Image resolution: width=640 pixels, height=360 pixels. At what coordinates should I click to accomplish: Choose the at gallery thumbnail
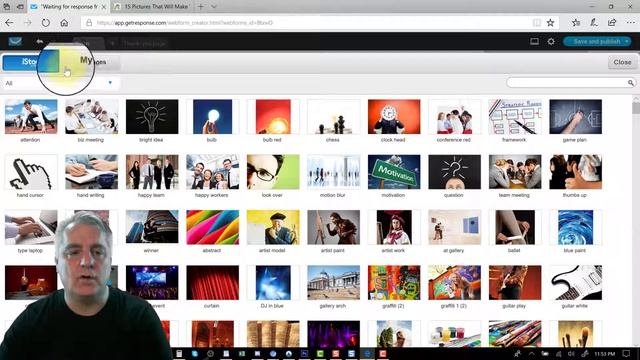point(454,227)
